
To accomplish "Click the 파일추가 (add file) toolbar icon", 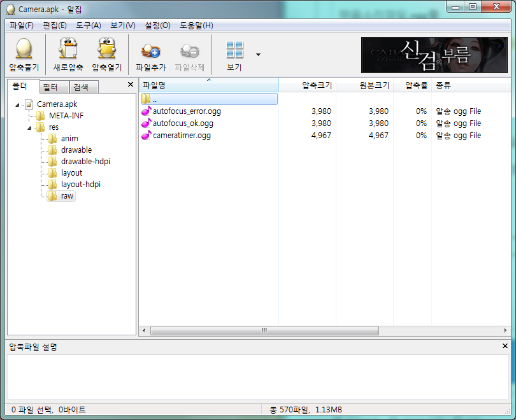I will 151,50.
